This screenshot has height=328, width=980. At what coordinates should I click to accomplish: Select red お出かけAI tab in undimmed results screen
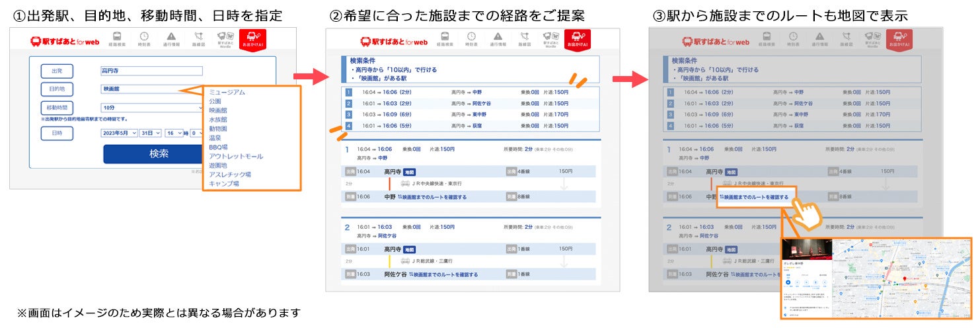(x=577, y=40)
